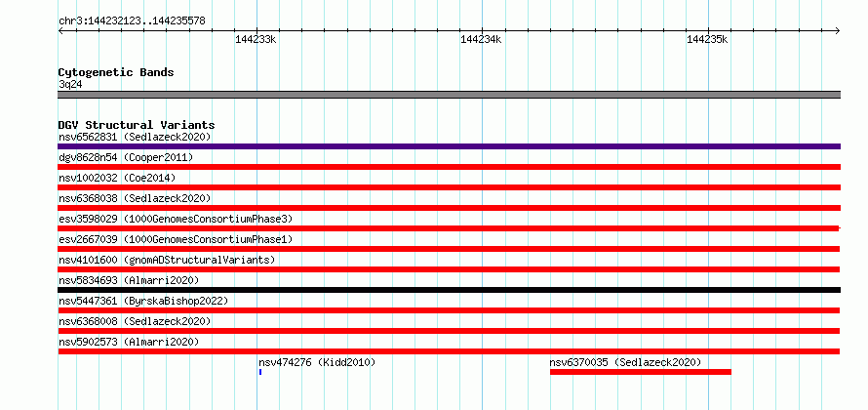This screenshot has width=868, height=410.
Task: Click the red dgv8628n54 variant bar
Action: coord(449,167)
